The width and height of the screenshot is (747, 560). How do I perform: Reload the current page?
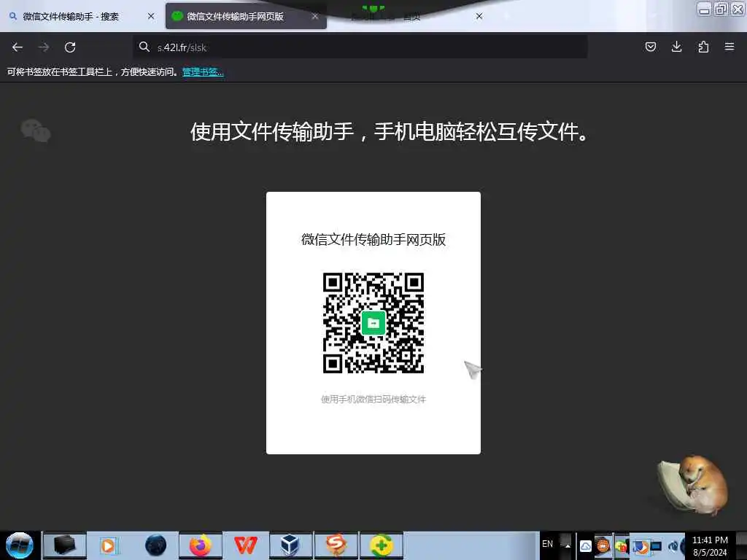(70, 47)
